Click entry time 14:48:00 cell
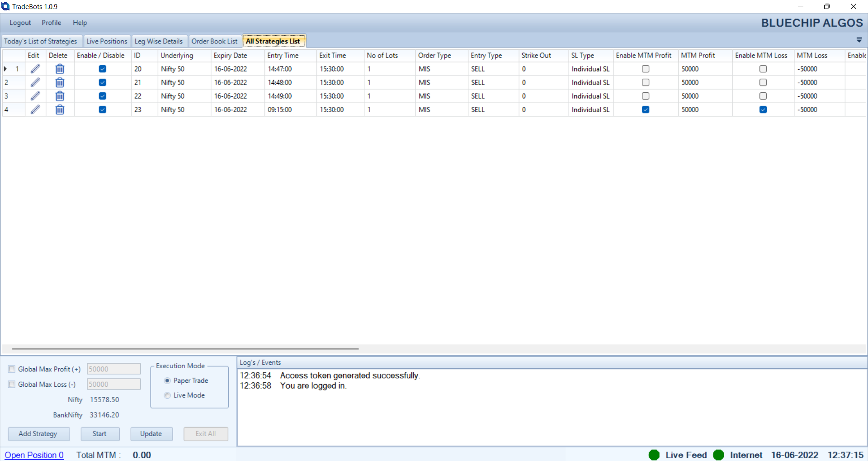This screenshot has width=868, height=461. tap(290, 83)
